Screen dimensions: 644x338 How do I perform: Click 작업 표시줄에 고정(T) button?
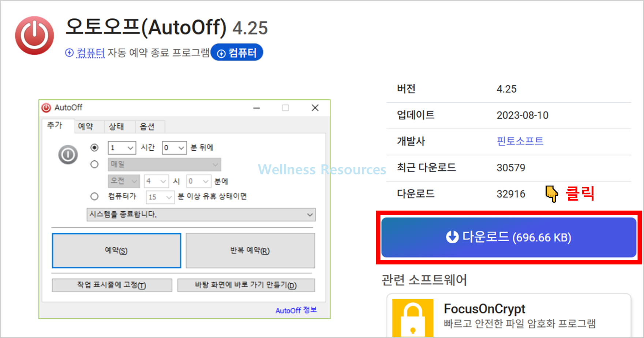pyautogui.click(x=112, y=285)
